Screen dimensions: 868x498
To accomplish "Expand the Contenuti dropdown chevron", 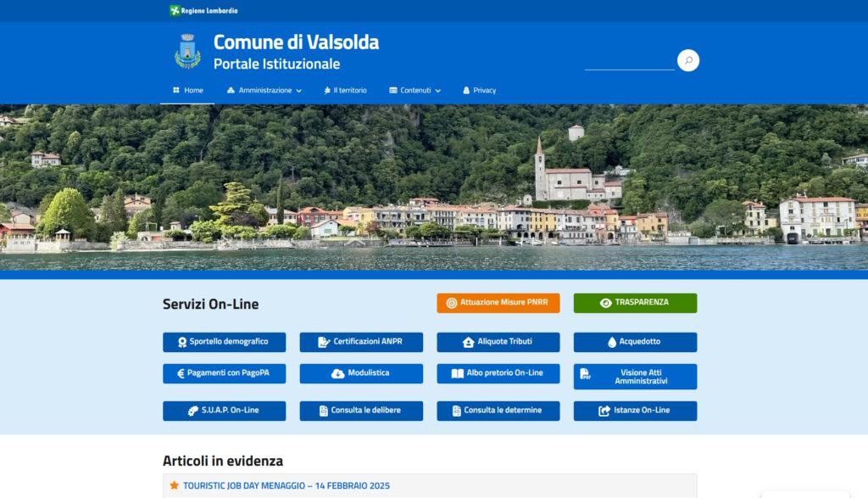I will point(438,91).
